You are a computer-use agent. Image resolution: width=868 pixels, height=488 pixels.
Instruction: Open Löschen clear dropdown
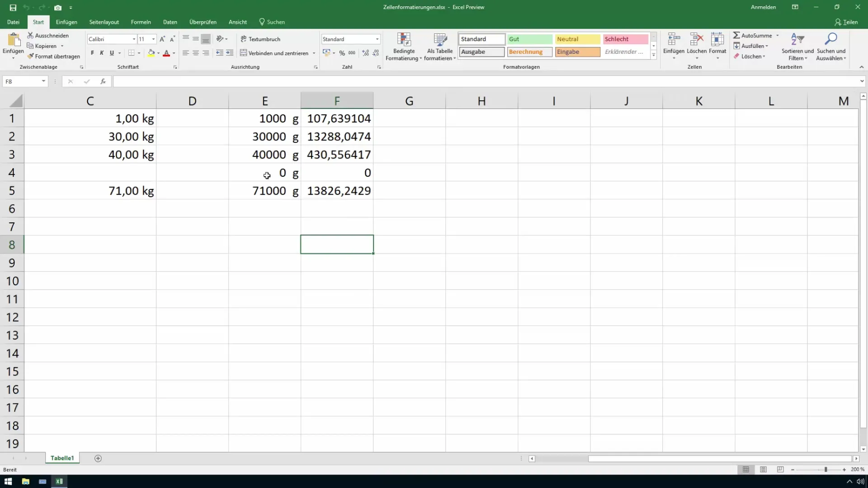click(x=749, y=56)
